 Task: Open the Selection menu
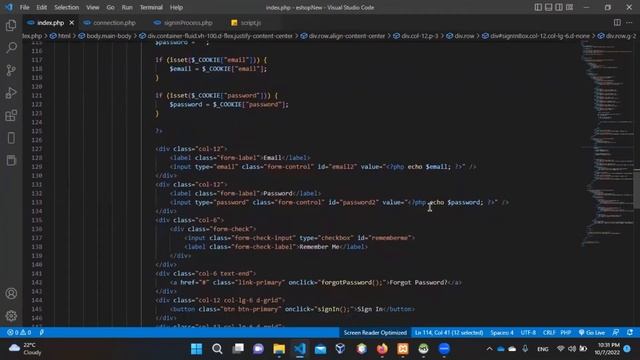pos(67,7)
